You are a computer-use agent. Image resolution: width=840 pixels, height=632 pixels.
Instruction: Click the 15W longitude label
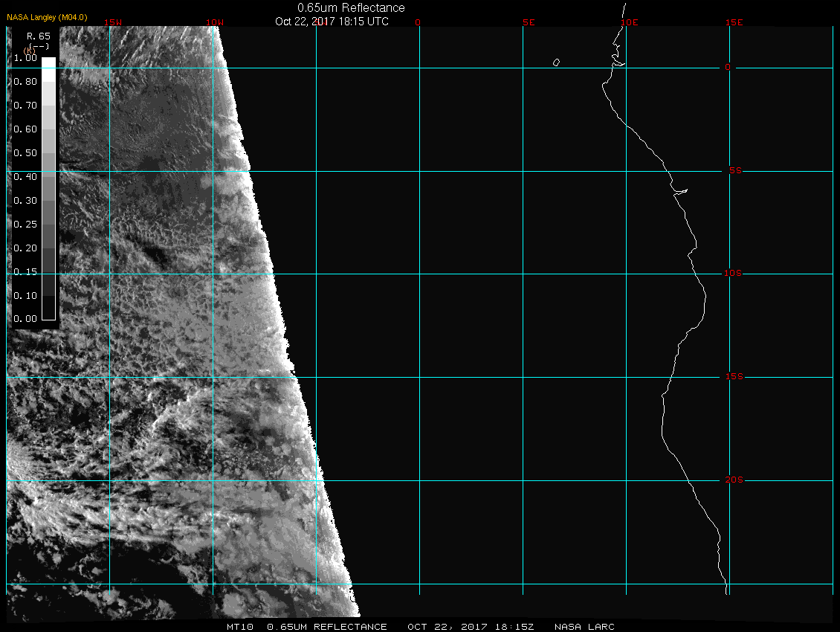click(113, 22)
